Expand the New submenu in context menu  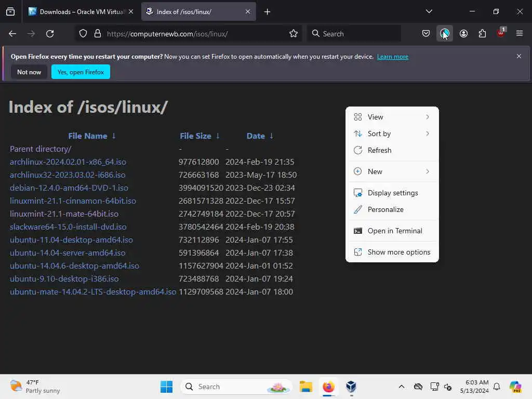point(392,171)
